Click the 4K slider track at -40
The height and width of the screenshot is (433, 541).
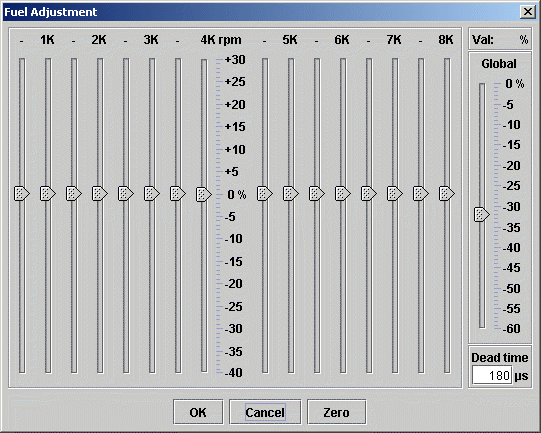(204, 371)
